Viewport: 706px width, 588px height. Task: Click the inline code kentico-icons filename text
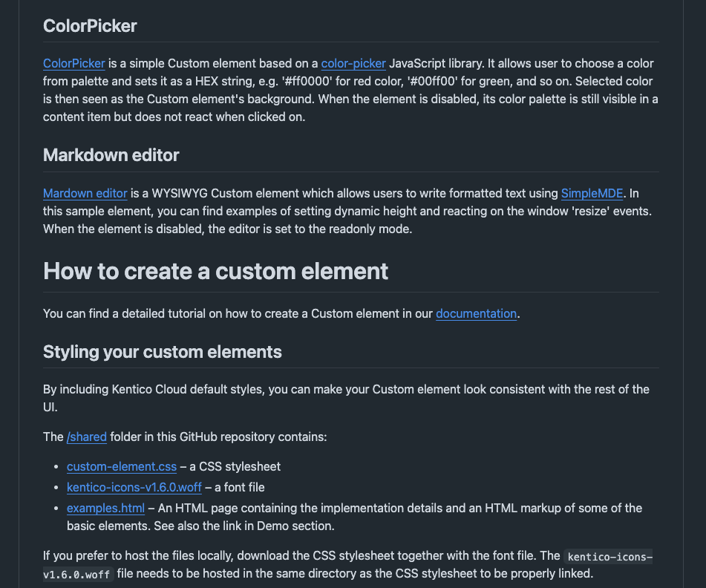[609, 557]
